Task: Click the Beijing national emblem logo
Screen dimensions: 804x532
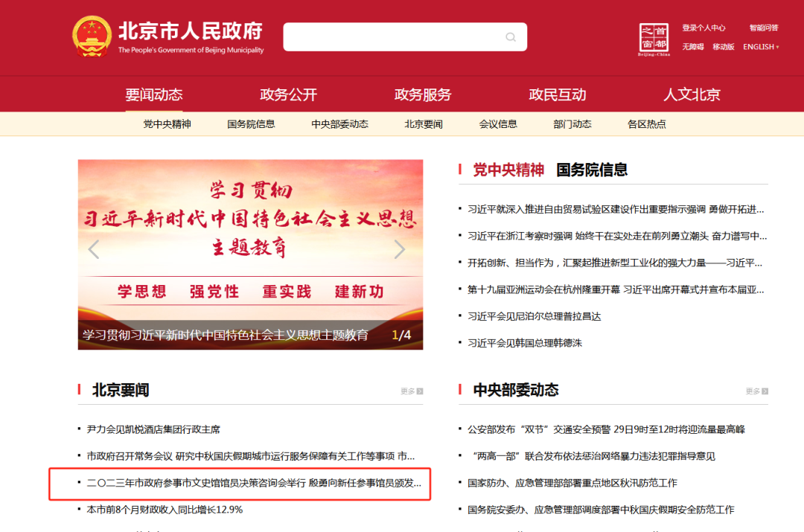Action: (x=92, y=36)
